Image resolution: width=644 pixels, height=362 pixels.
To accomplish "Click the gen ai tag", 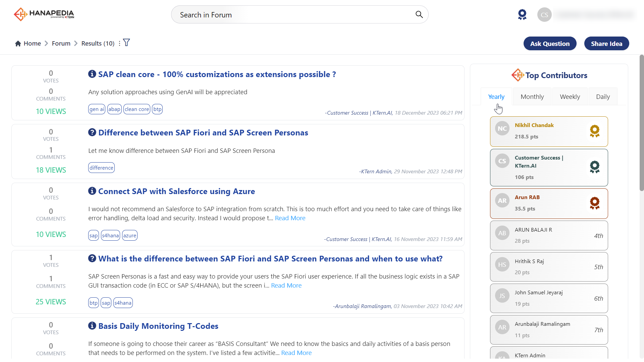I will (97, 109).
